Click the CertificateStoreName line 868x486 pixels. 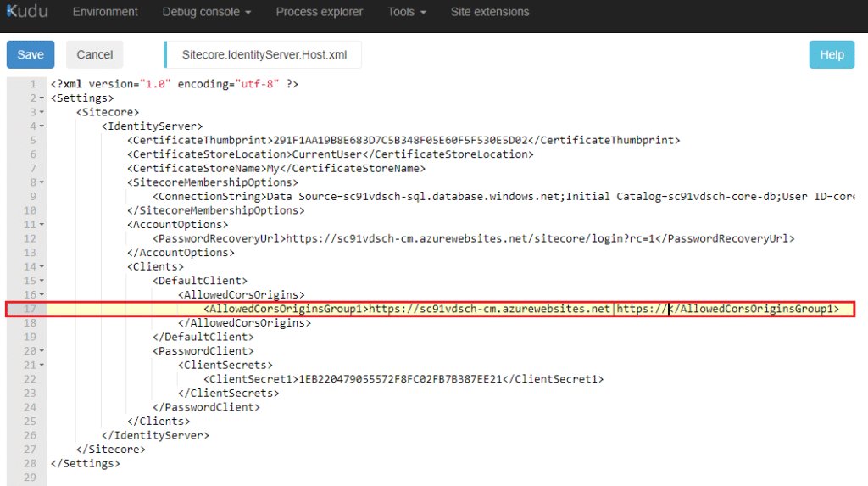[x=276, y=169]
